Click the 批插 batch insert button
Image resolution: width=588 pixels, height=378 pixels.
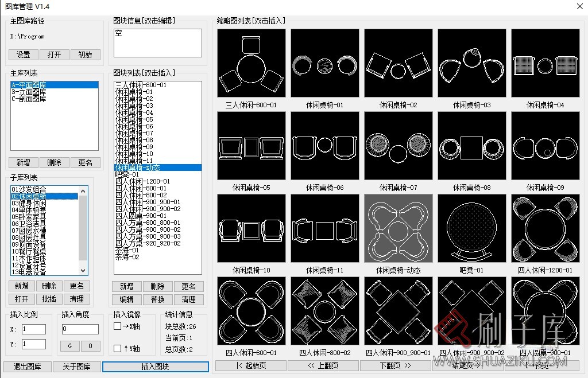pyautogui.click(x=49, y=299)
